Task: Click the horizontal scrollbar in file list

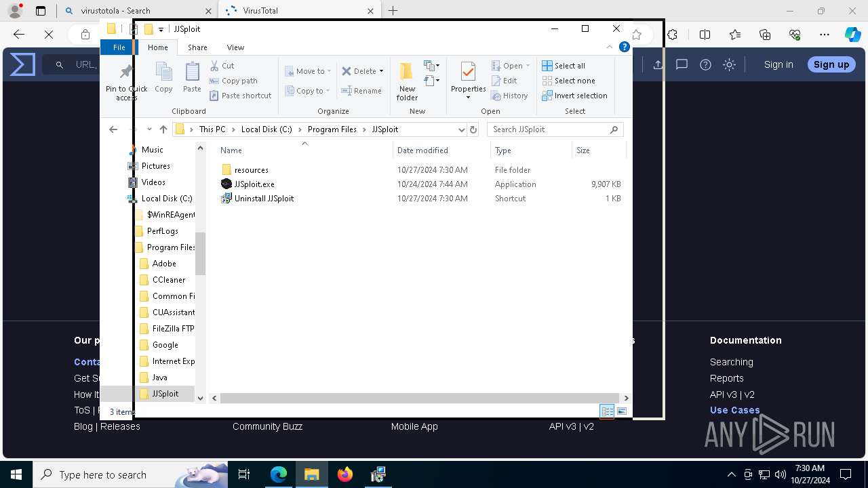Action: tap(420, 398)
